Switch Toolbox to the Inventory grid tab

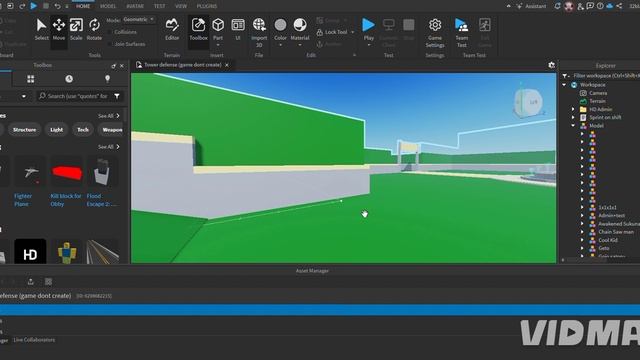(31, 79)
